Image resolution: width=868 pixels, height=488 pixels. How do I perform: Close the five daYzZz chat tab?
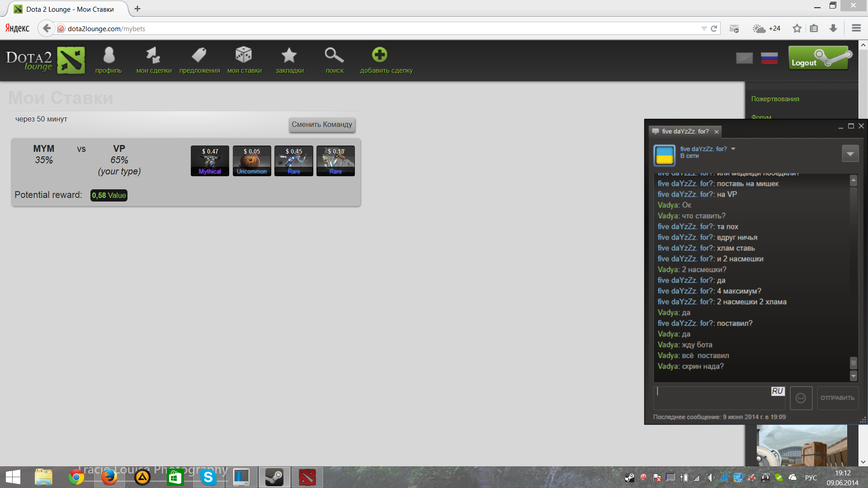(x=716, y=132)
